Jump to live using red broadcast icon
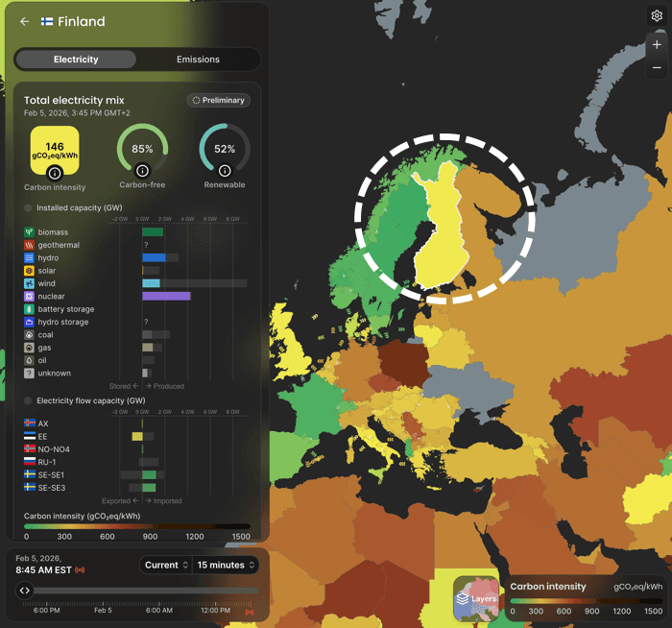 79,570
